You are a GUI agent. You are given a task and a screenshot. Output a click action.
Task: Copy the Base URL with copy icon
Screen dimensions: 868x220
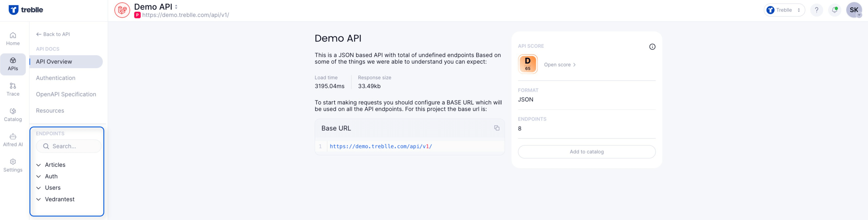pos(496,128)
